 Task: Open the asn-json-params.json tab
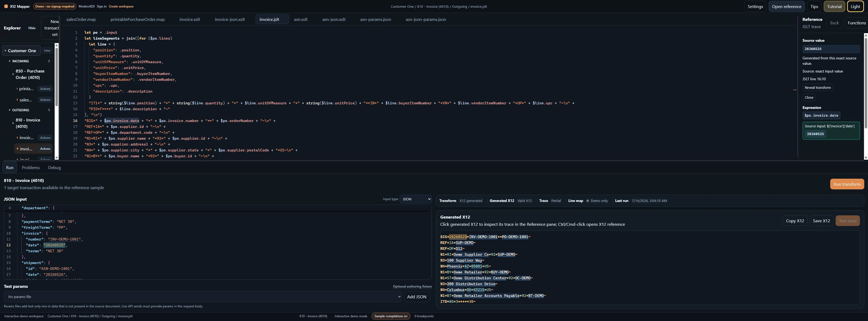(426, 19)
